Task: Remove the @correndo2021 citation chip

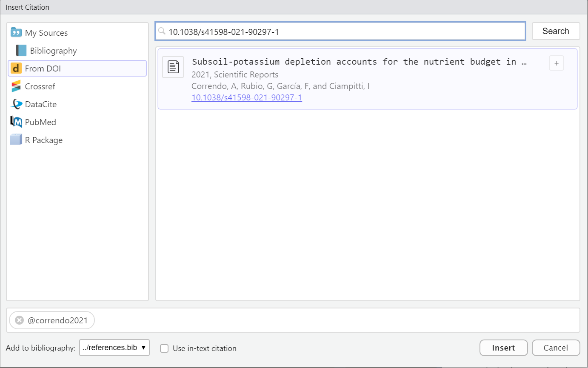Action: 19,320
